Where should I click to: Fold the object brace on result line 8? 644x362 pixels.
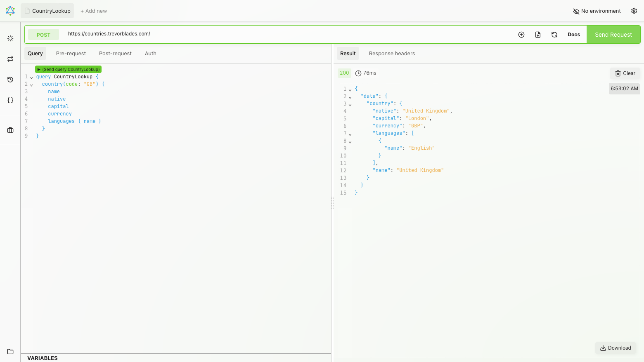pyautogui.click(x=350, y=142)
